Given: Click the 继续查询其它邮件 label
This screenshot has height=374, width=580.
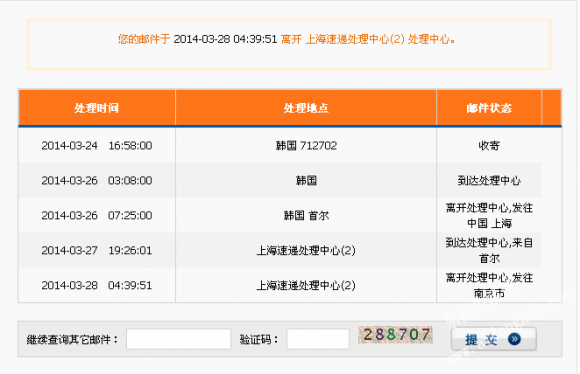Looking at the screenshot, I should (x=72, y=339).
